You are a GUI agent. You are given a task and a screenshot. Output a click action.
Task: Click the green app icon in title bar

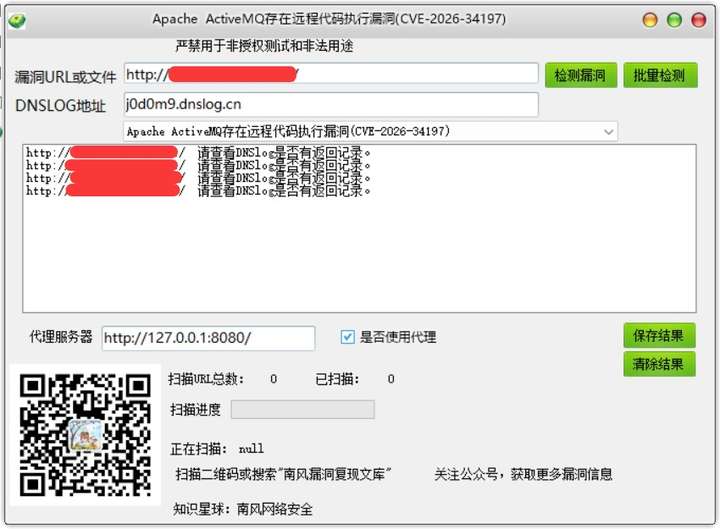pos(17,21)
